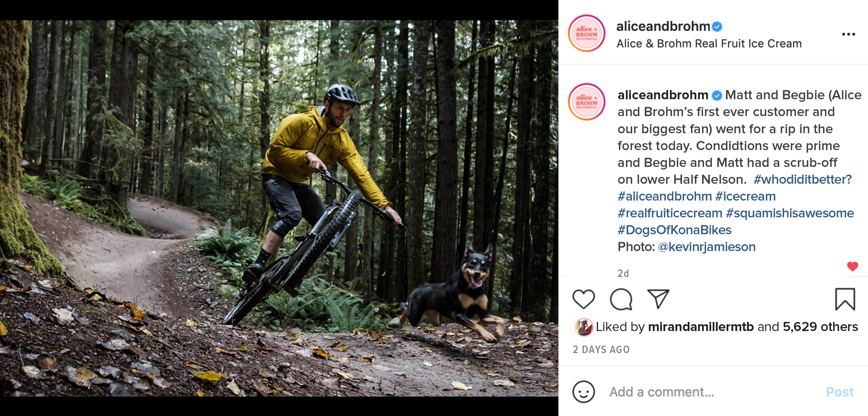The height and width of the screenshot is (416, 868).
Task: Click the mountain biker photo
Action: coord(279,208)
